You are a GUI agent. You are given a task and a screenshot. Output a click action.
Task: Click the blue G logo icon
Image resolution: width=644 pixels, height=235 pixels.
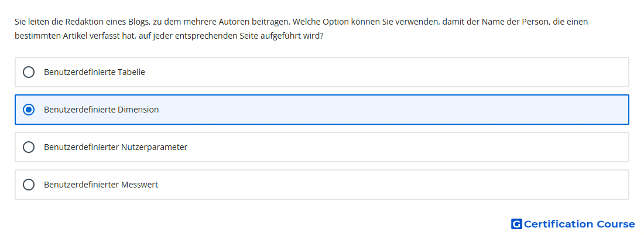click(516, 224)
